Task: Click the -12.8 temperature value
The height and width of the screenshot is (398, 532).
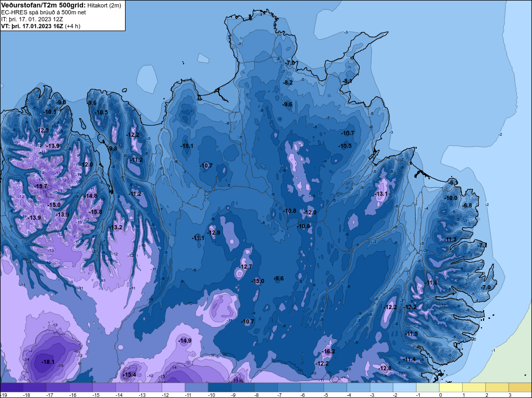Action: click(x=385, y=368)
